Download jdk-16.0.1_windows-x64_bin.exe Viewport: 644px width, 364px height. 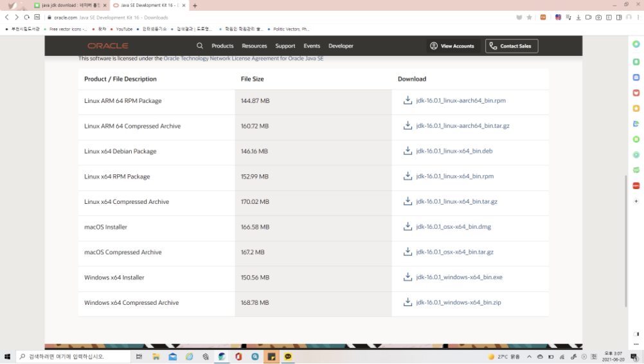459,277
